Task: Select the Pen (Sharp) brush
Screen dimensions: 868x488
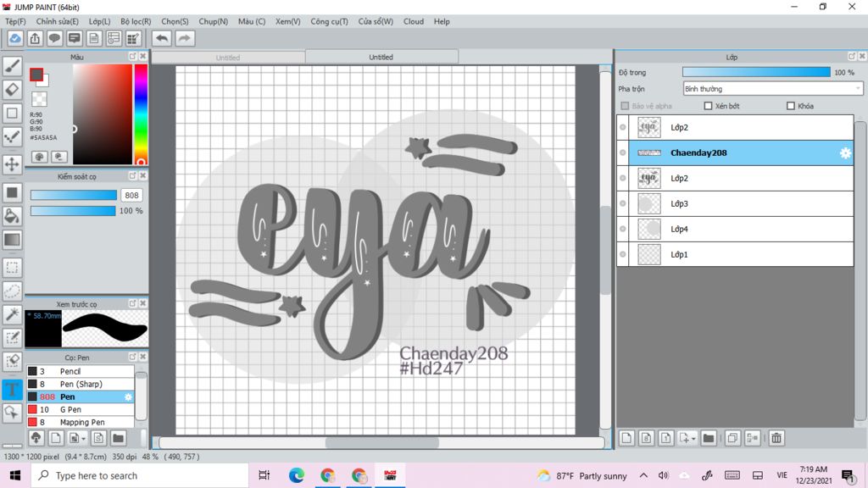Action: pos(81,384)
